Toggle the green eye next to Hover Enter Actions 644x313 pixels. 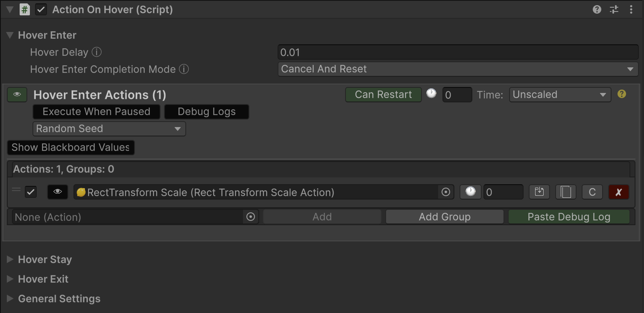pyautogui.click(x=17, y=95)
